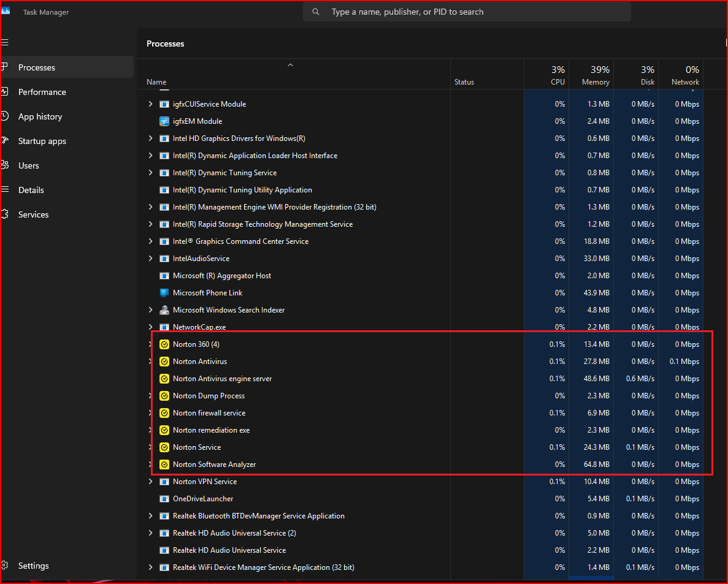Click the Intel Graphics Command Center Service icon
This screenshot has height=584, width=728.
(164, 241)
